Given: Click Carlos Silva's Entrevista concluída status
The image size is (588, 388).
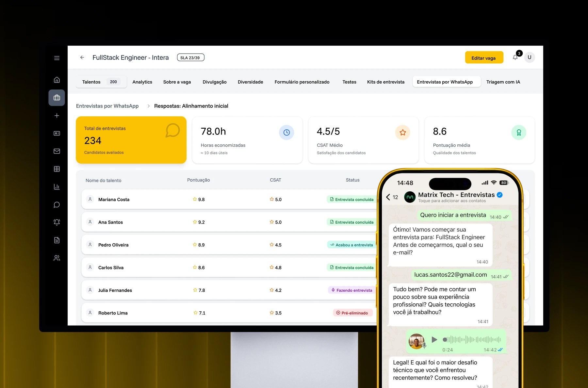Looking at the screenshot, I should pos(351,267).
